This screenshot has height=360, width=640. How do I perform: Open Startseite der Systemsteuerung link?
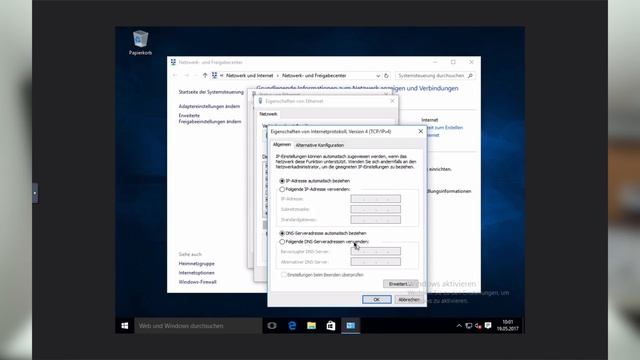[211, 92]
